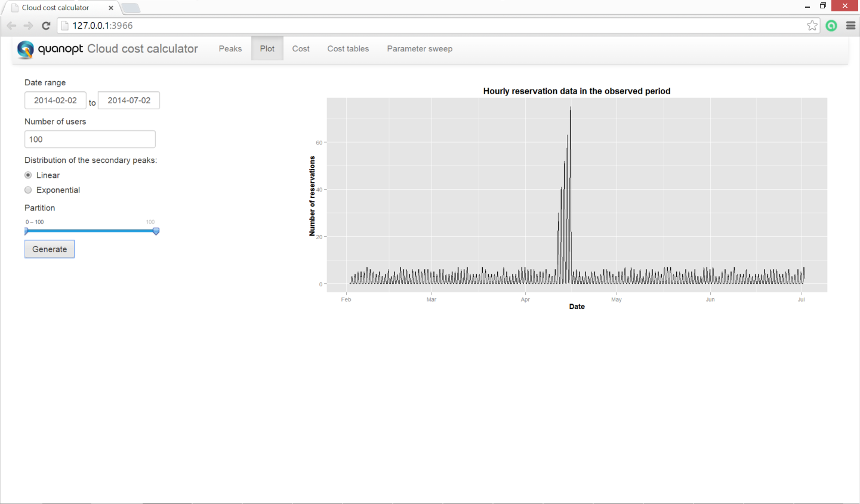This screenshot has width=860, height=504.
Task: Open the Parameter sweep tab
Action: coord(420,49)
